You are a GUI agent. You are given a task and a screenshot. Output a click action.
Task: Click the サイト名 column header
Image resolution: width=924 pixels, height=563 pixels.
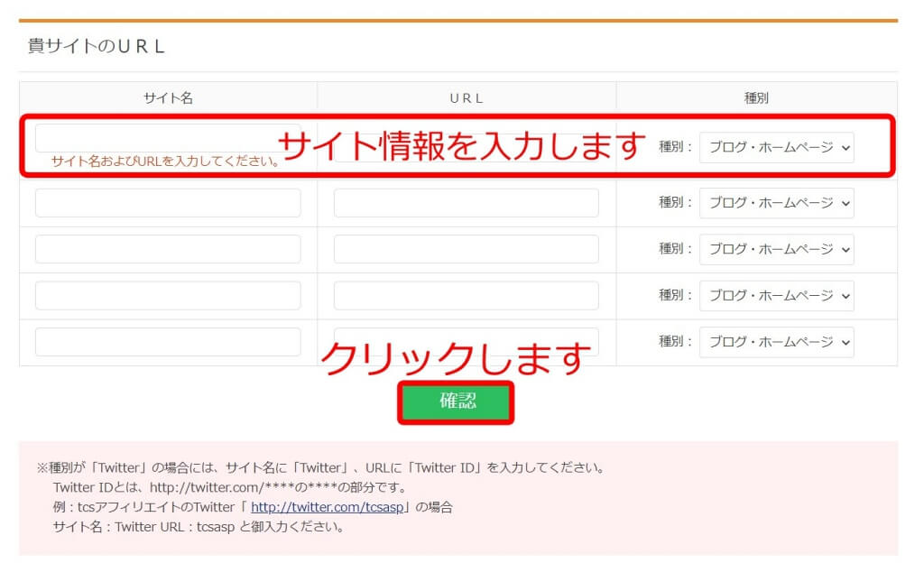pyautogui.click(x=169, y=97)
